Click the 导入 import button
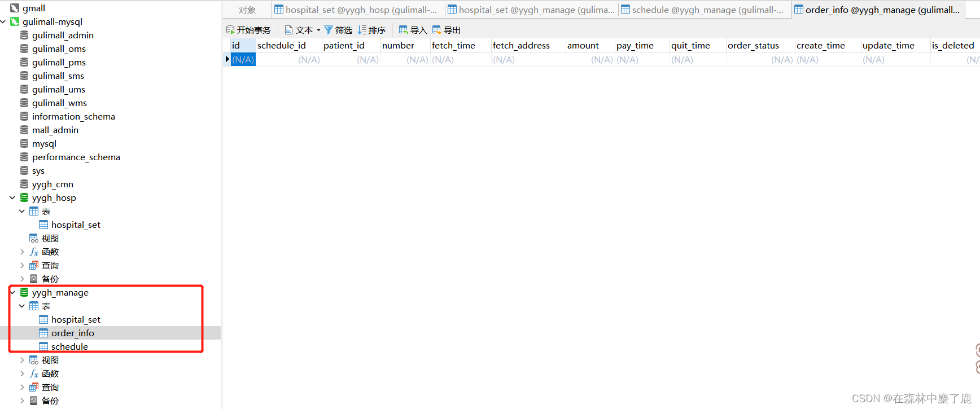This screenshot has width=980, height=409. 413,30
